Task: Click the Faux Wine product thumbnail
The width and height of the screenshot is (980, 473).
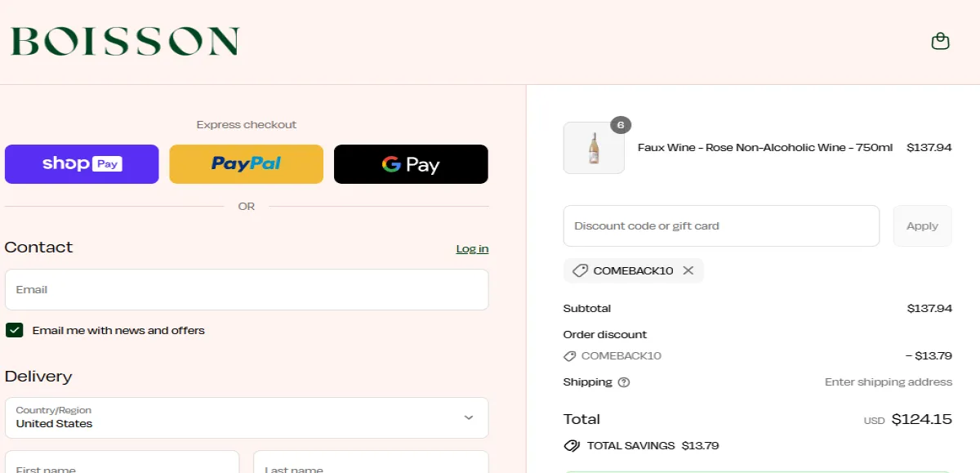Action: coord(594,148)
